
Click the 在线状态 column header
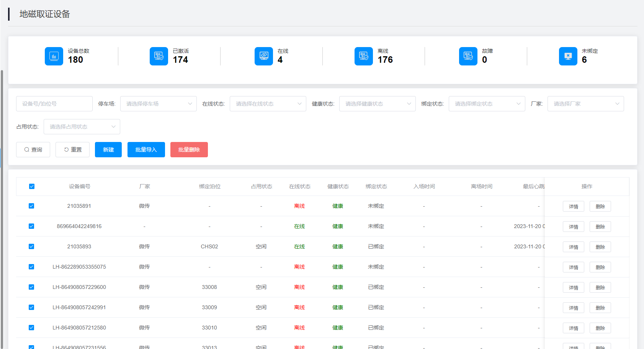(299, 186)
